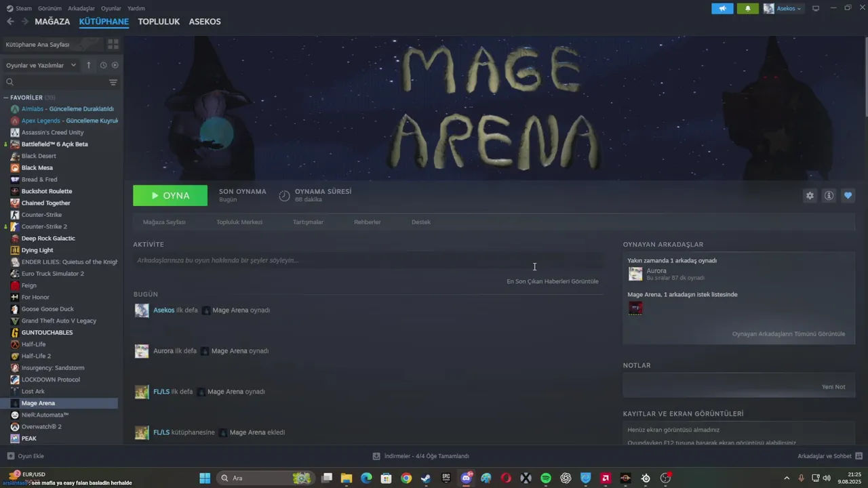Image resolution: width=868 pixels, height=488 pixels.
Task: Click the sort order up-arrow icon
Action: [x=88, y=65]
